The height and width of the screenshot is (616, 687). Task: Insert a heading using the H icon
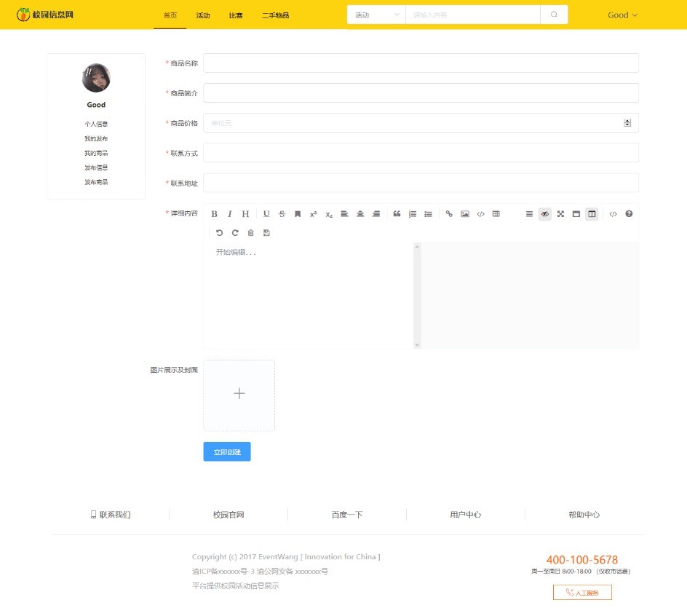coord(245,213)
